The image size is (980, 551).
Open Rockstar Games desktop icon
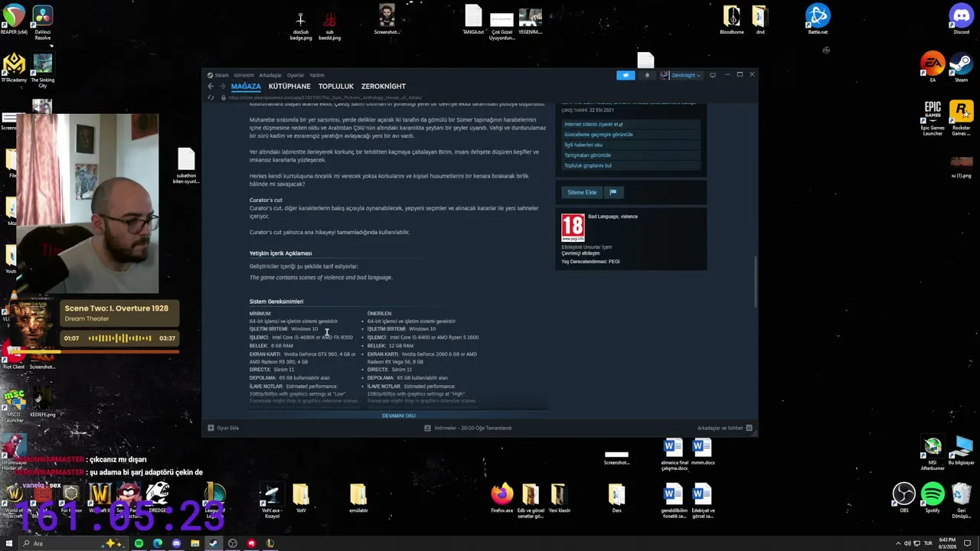click(x=961, y=118)
